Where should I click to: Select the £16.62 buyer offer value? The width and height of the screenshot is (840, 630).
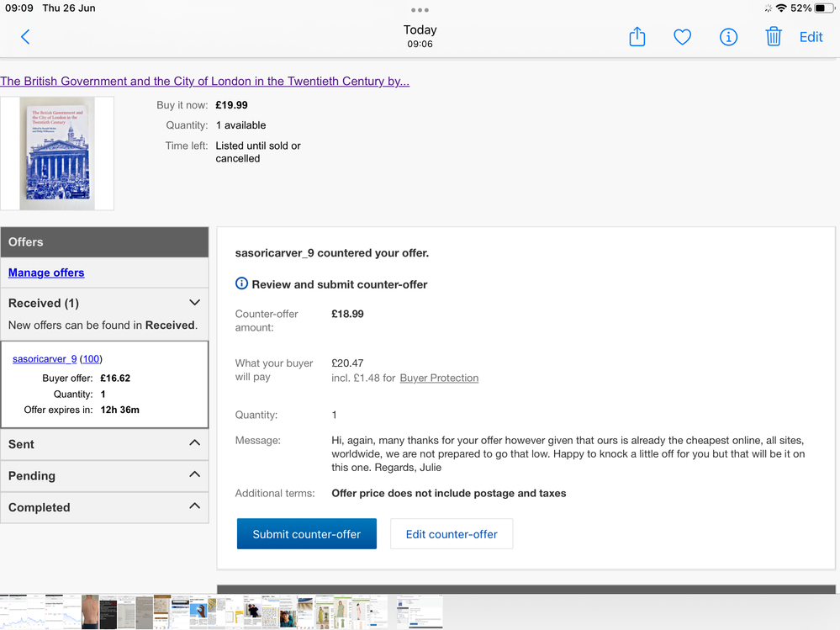click(x=115, y=379)
